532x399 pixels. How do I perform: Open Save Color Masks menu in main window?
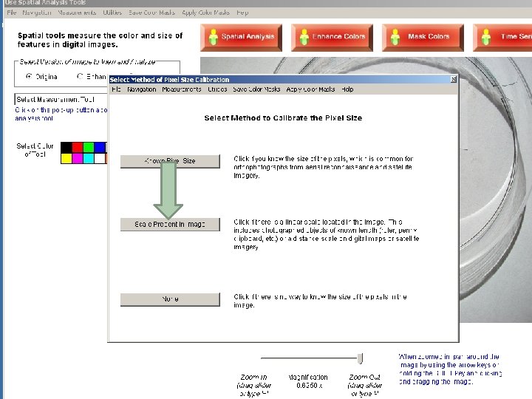[151, 13]
